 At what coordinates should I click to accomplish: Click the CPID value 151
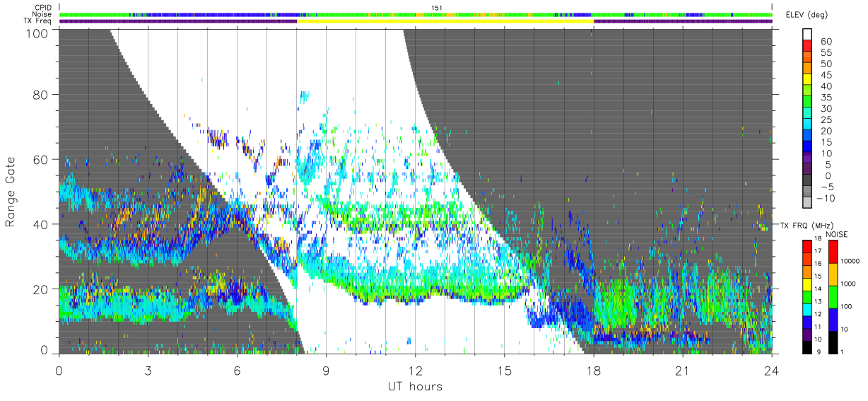435,8
